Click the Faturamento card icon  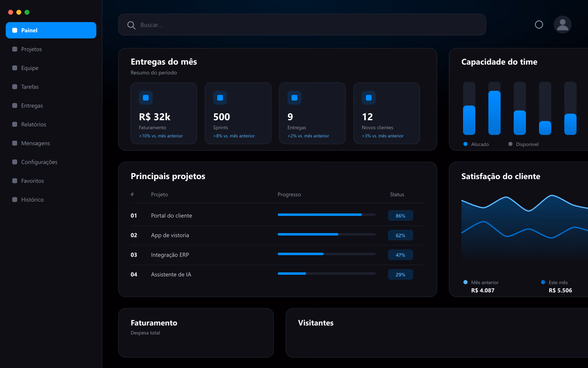pyautogui.click(x=146, y=98)
